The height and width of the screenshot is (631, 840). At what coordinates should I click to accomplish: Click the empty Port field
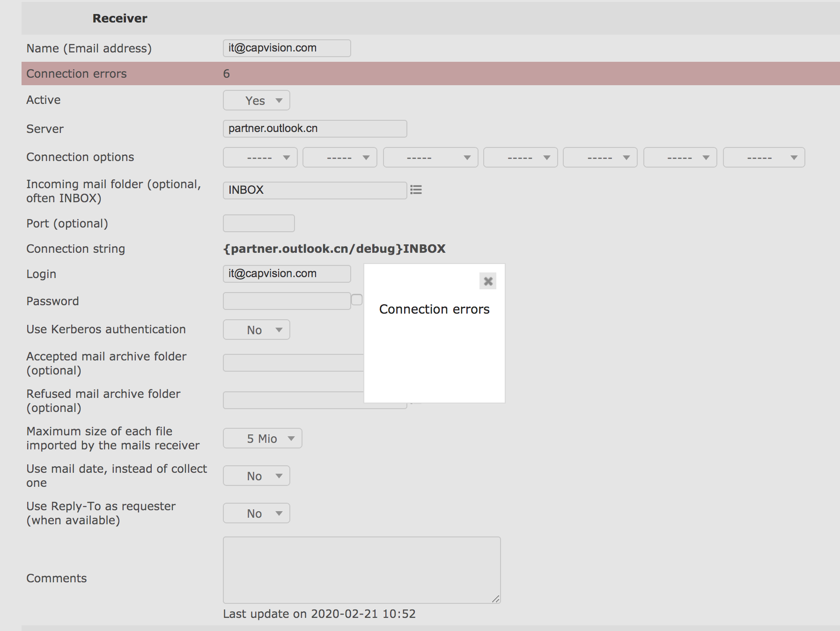tap(258, 223)
